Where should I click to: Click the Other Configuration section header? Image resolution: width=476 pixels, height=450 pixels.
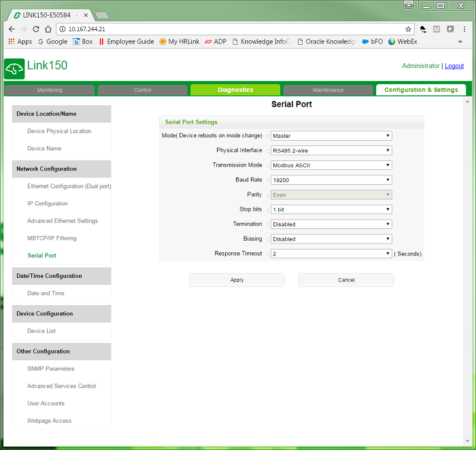click(62, 351)
